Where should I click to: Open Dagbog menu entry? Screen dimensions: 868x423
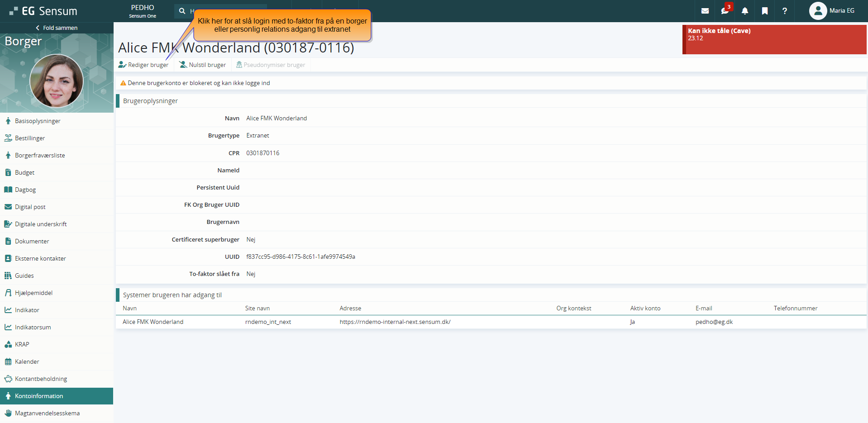point(57,190)
